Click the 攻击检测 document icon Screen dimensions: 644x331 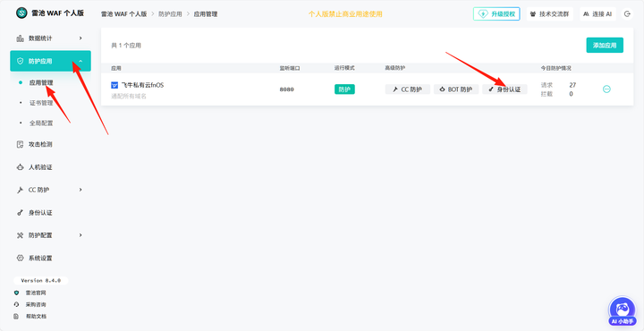(x=20, y=145)
